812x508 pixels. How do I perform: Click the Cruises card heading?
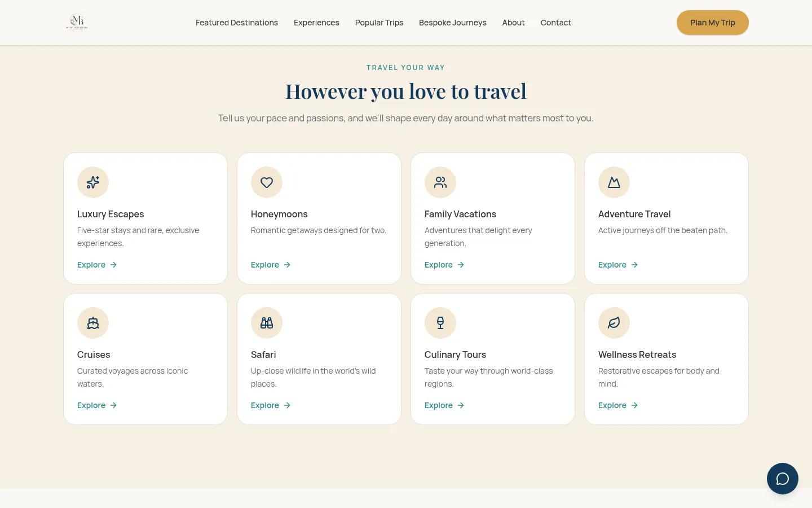coord(94,354)
